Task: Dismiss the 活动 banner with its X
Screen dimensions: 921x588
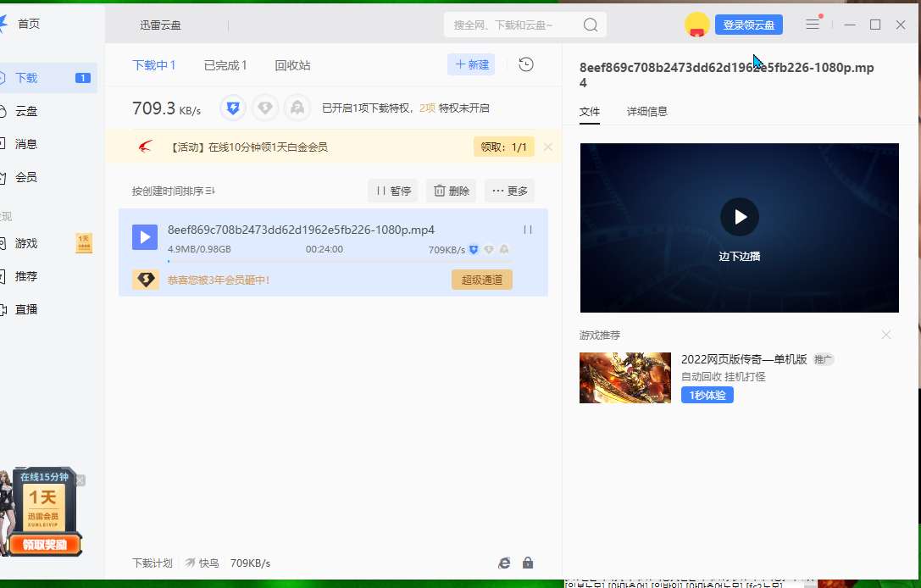Action: 548,147
